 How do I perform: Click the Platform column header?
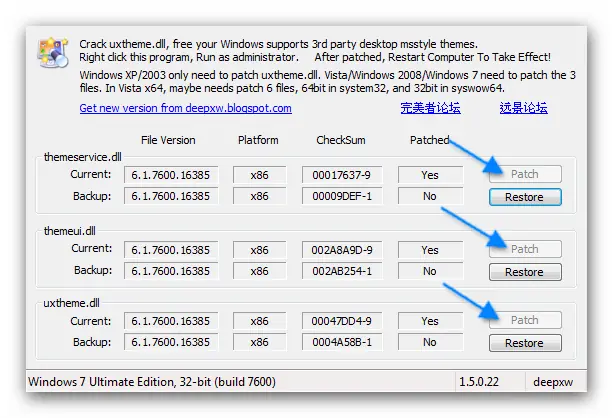pyautogui.click(x=258, y=140)
